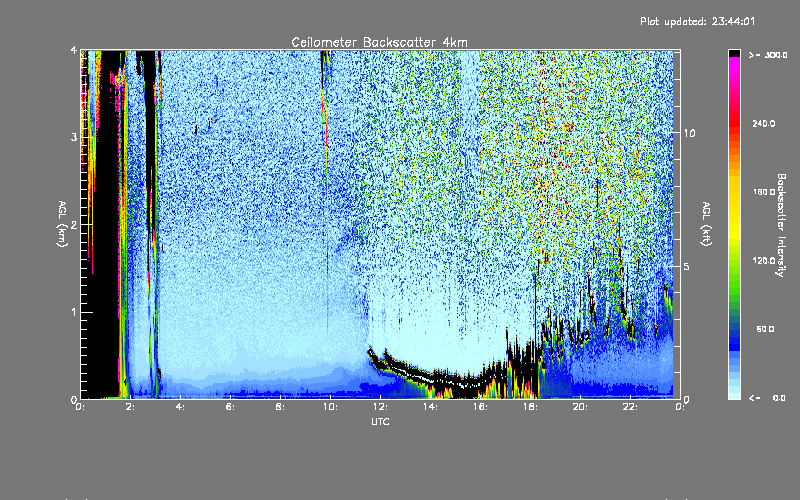The width and height of the screenshot is (800, 500).
Task: Click the '60.0' colorbar tick label
Action: coord(765,329)
